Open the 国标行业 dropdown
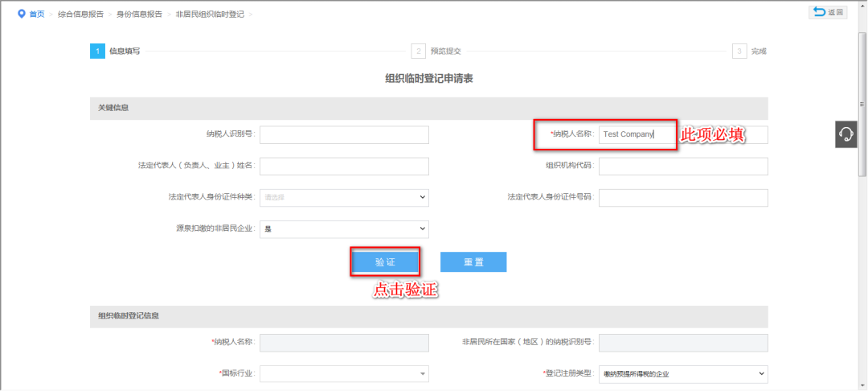Viewport: 868px width, 391px height. point(344,374)
